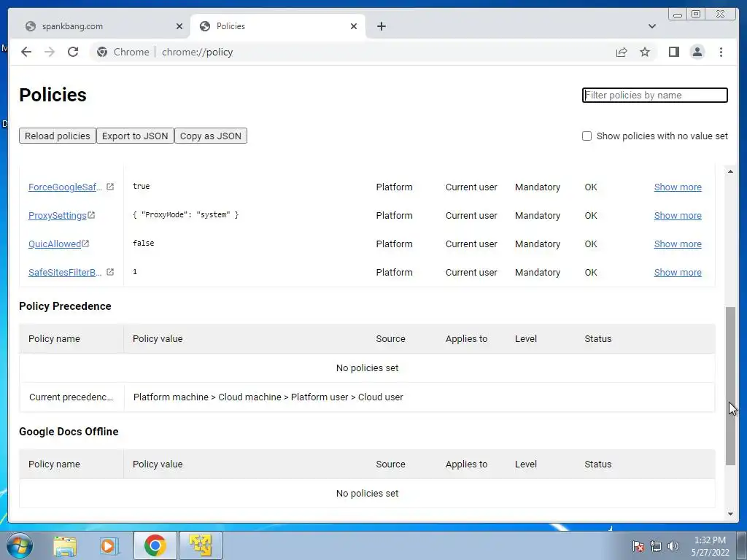747x560 pixels.
Task: Click the Chrome taskbar icon
Action: [x=155, y=545]
